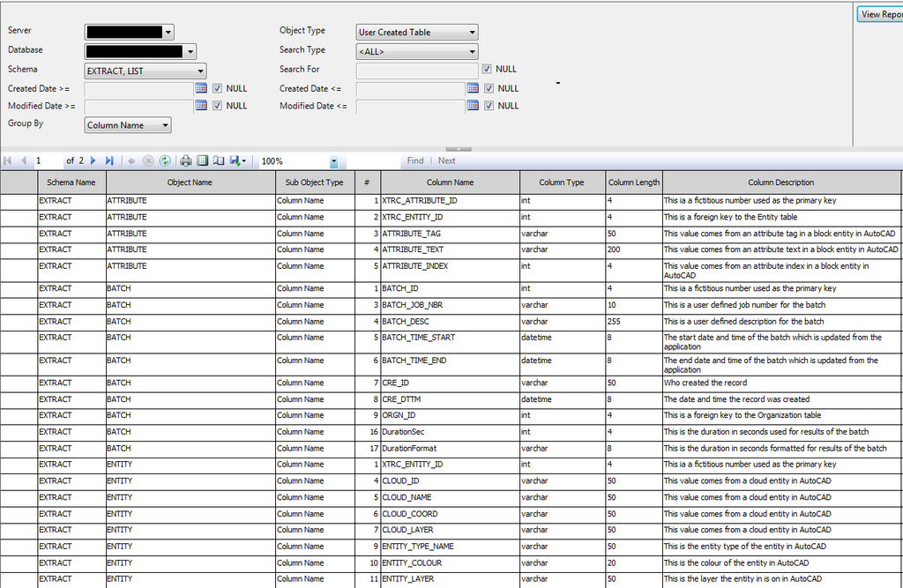Click Column Description header
903x588 pixels.
click(x=781, y=182)
